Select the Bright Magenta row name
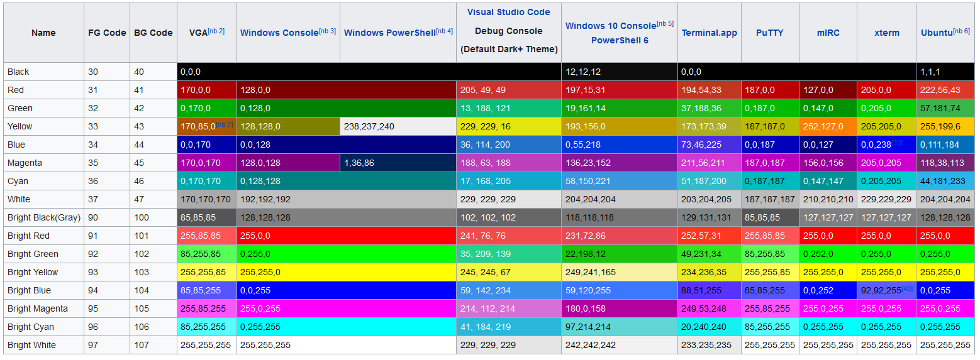This screenshot has width=980, height=360. tap(43, 308)
